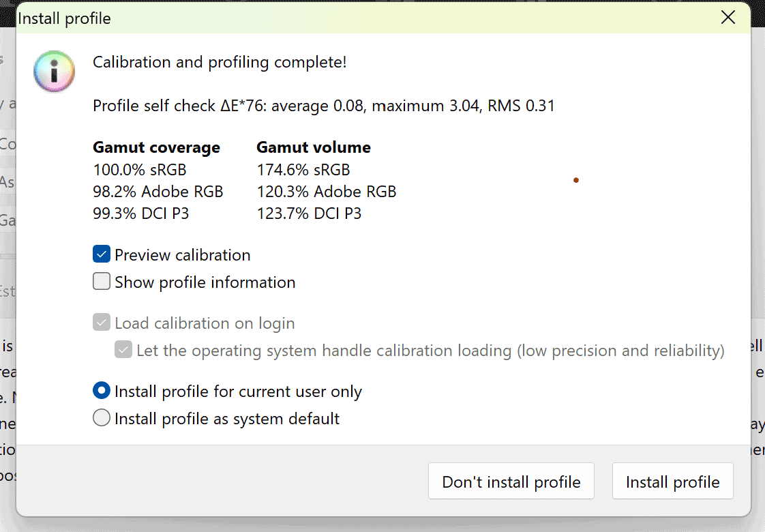Click the Install profile title bar
Screen dimensions: 765x532
(x=341, y=18)
